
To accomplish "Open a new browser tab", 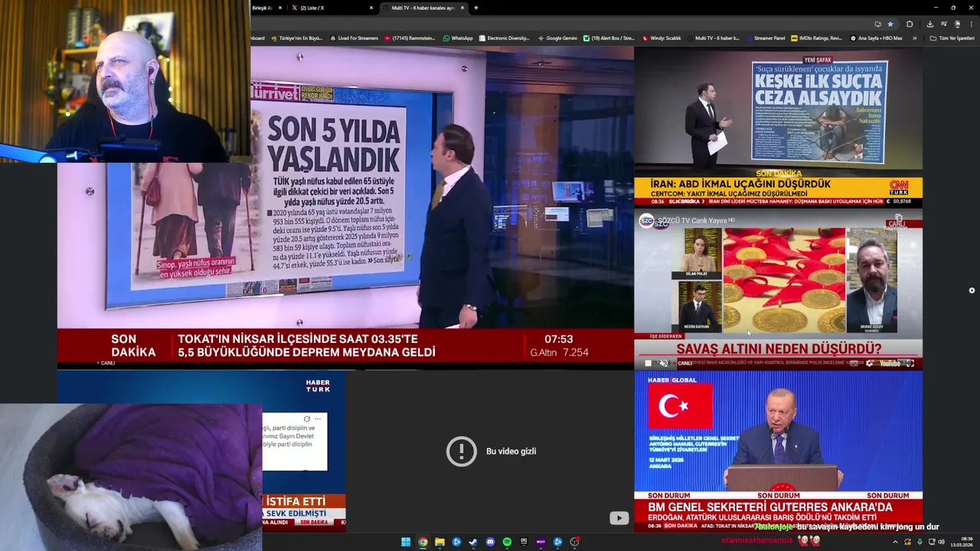I will [476, 8].
